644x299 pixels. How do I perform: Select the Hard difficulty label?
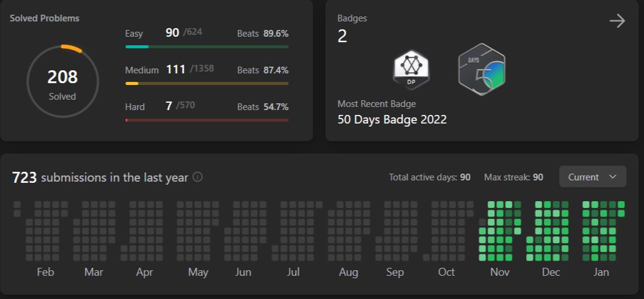pyautogui.click(x=134, y=107)
